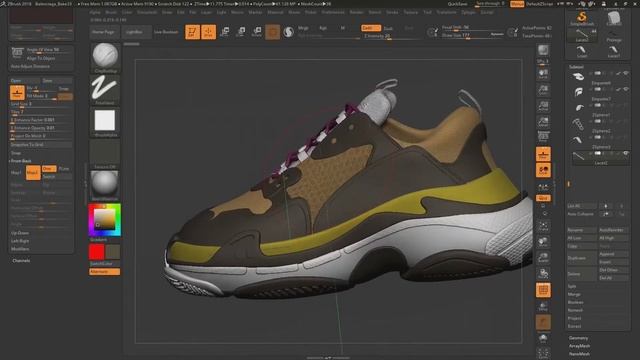Open the Document menu

147,12
